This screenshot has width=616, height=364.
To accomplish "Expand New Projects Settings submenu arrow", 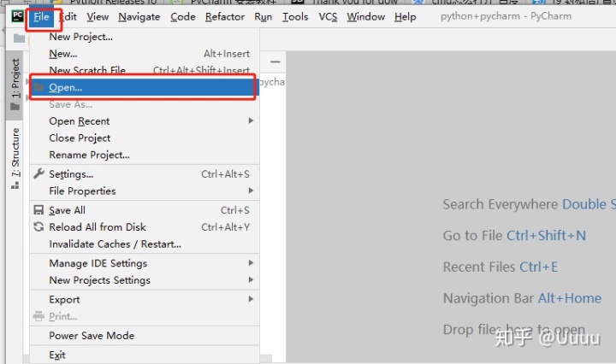I will click(251, 279).
